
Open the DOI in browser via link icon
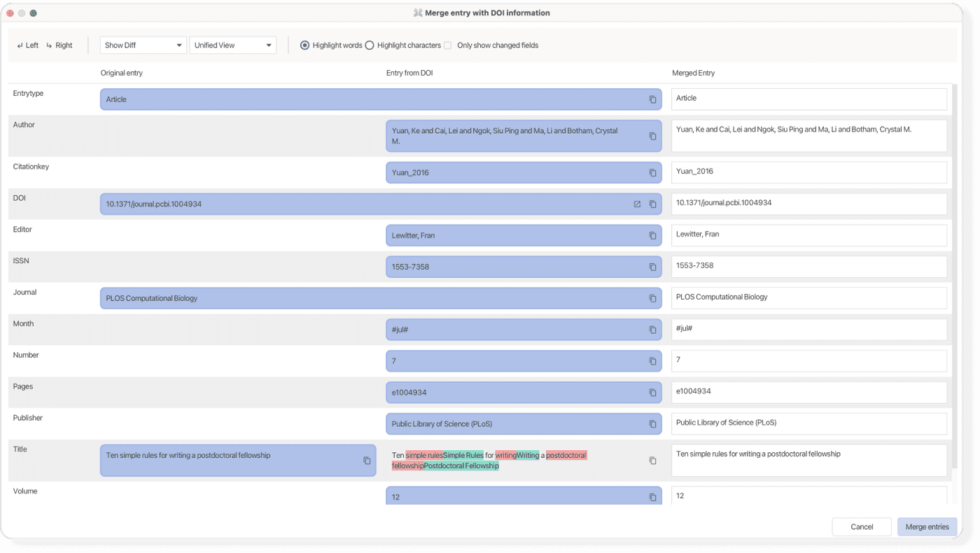click(x=636, y=204)
